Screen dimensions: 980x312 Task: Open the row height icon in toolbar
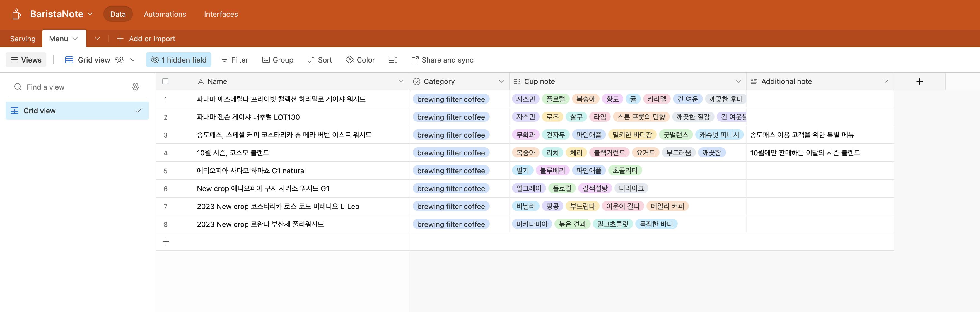393,60
